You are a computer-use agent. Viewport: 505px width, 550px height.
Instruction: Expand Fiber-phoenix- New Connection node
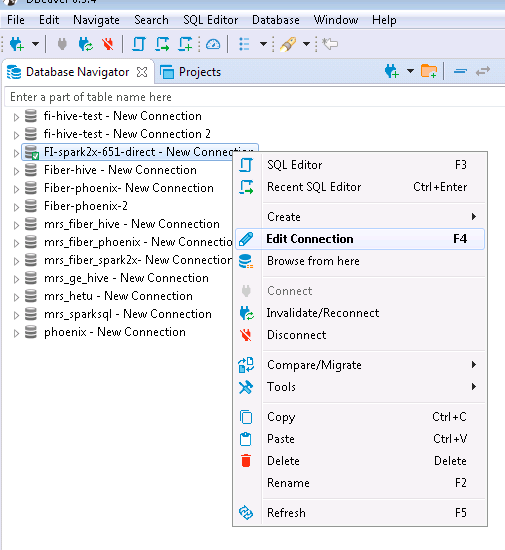tap(16, 189)
